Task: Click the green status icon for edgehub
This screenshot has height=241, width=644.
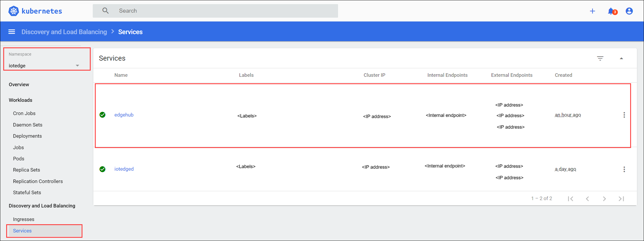Action: click(102, 115)
